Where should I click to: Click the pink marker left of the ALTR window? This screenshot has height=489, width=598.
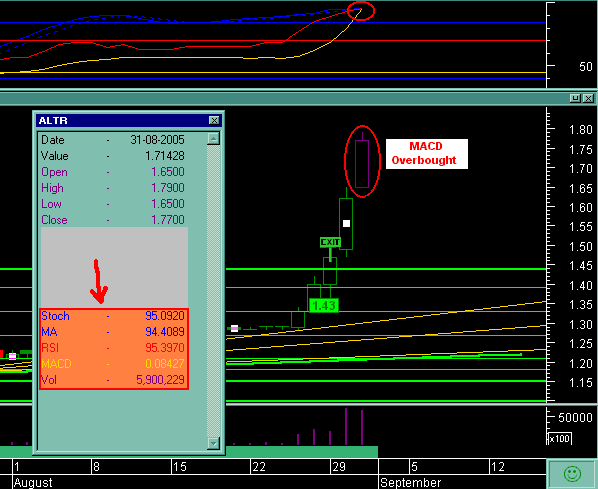(13, 356)
